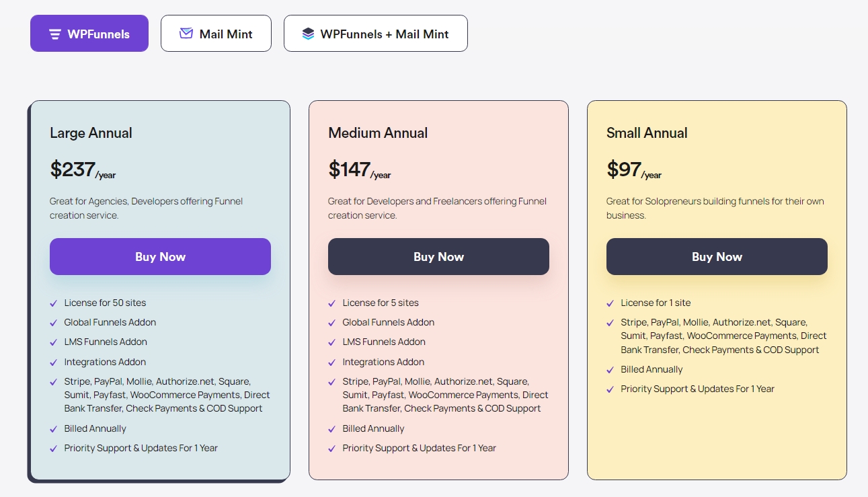Click Medium Annual Priority Support checkmark

tap(332, 449)
